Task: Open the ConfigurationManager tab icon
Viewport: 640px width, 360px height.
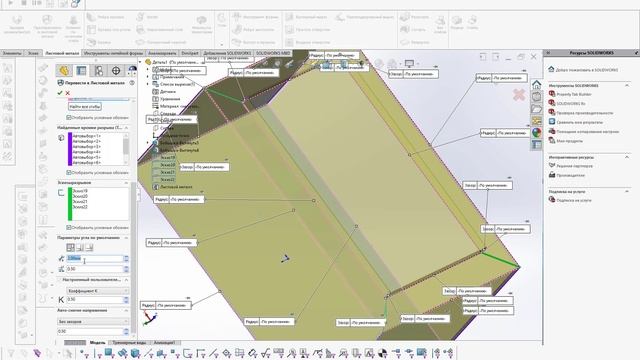Action: [x=99, y=71]
